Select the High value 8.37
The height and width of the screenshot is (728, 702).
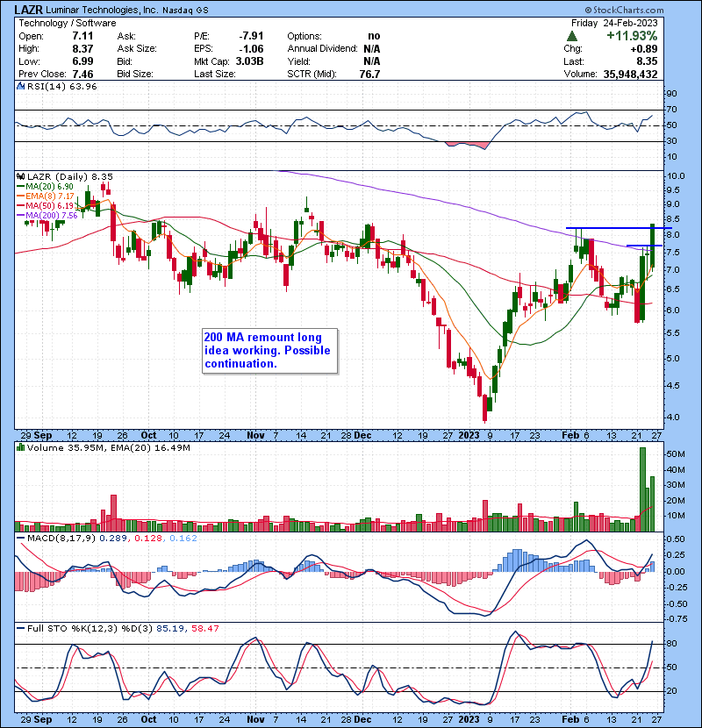82,49
